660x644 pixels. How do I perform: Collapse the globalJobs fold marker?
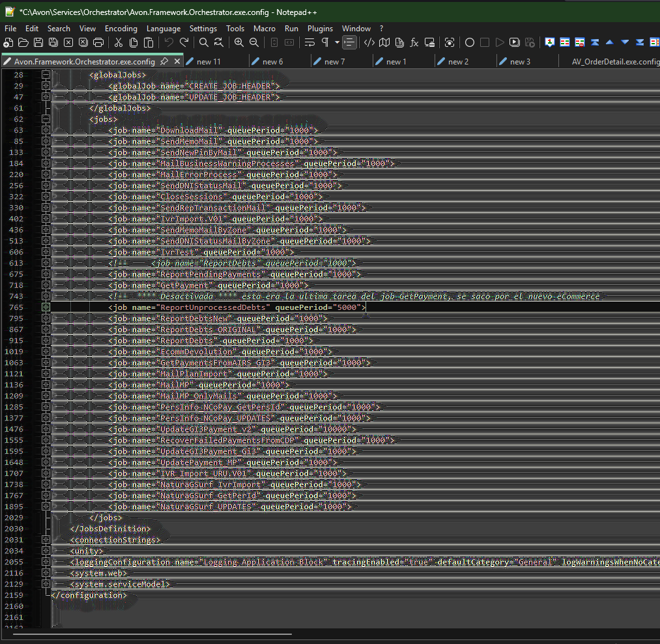tap(46, 75)
